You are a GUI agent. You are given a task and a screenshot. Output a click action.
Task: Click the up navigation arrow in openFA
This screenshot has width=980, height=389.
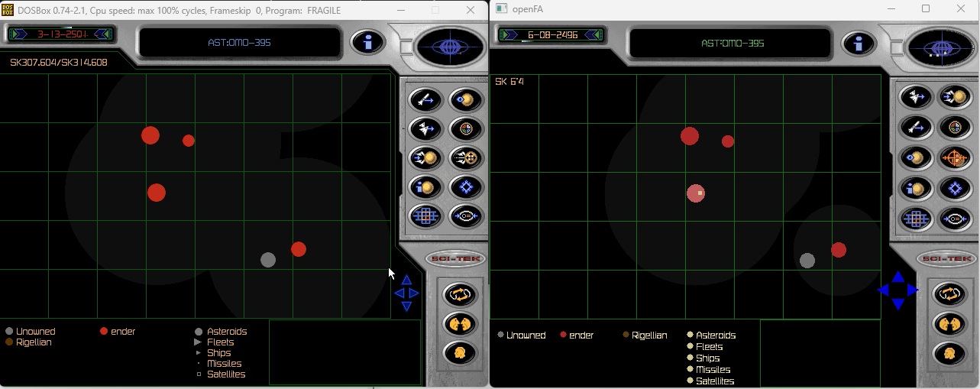coord(898,277)
